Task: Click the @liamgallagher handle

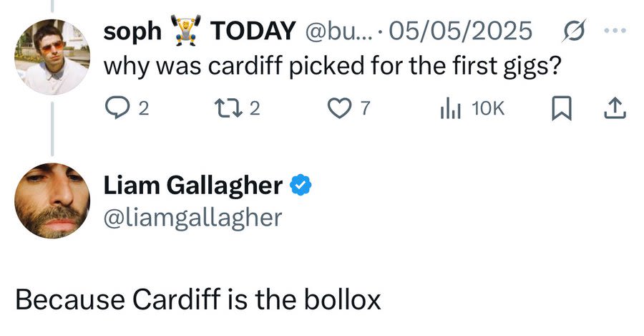Action: pos(193,217)
